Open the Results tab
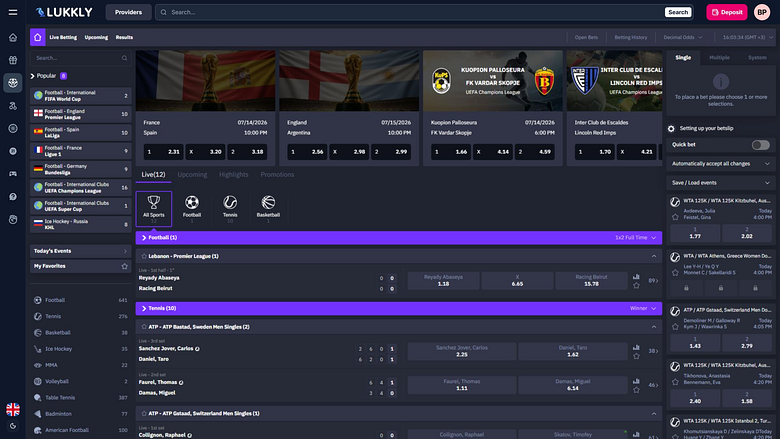The image size is (780, 439). (x=124, y=37)
